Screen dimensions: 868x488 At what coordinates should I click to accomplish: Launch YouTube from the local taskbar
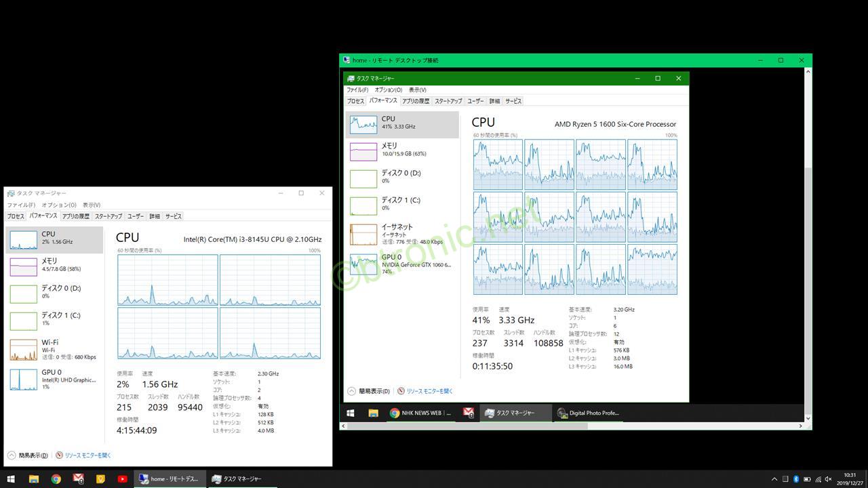pos(122,479)
